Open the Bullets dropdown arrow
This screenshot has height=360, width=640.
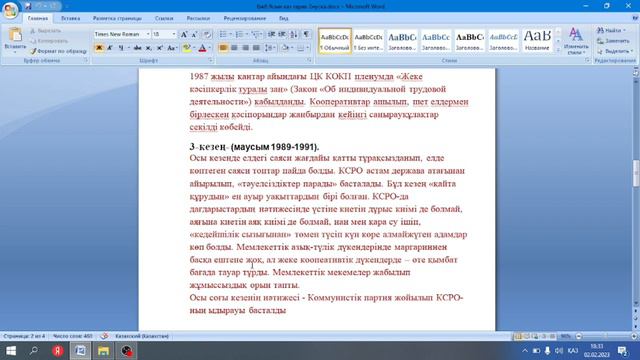[x=230, y=34]
